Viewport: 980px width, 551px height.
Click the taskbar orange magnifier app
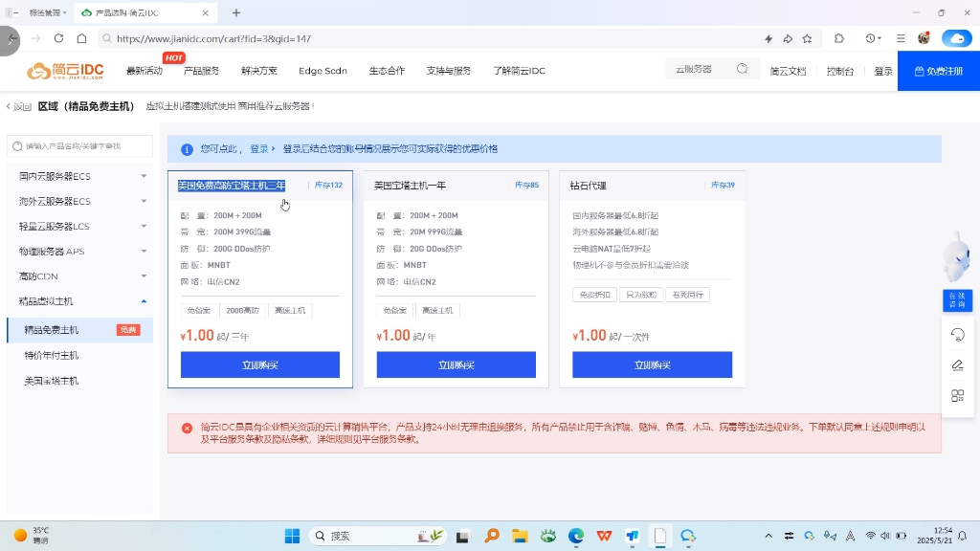(492, 536)
